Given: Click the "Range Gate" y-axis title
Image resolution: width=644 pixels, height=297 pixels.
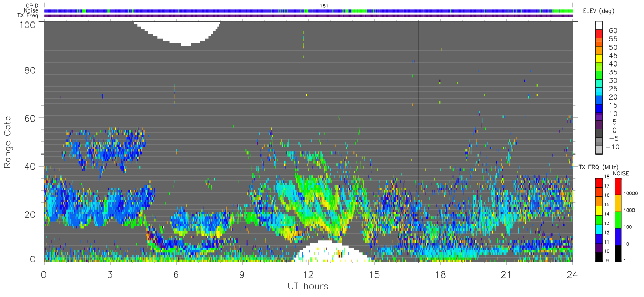Looking at the screenshot, I should click(8, 142).
